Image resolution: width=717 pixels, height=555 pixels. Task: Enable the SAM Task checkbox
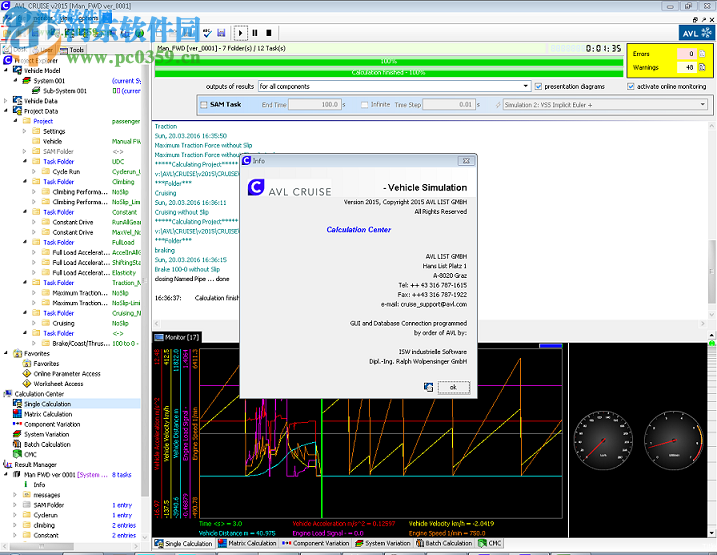pos(203,104)
